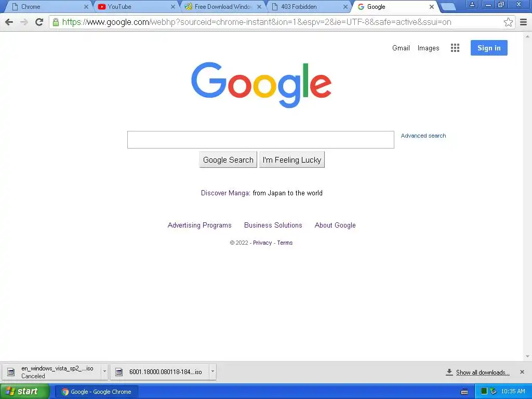
Task: Open Business Solutions link
Action: [273, 225]
